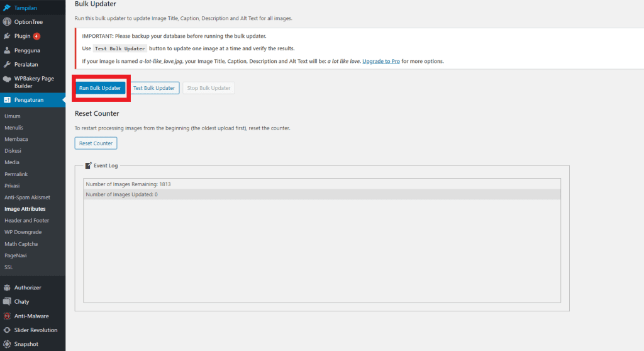
Task: Click the 'Test Bulk Updater' inline code text
Action: click(x=120, y=48)
